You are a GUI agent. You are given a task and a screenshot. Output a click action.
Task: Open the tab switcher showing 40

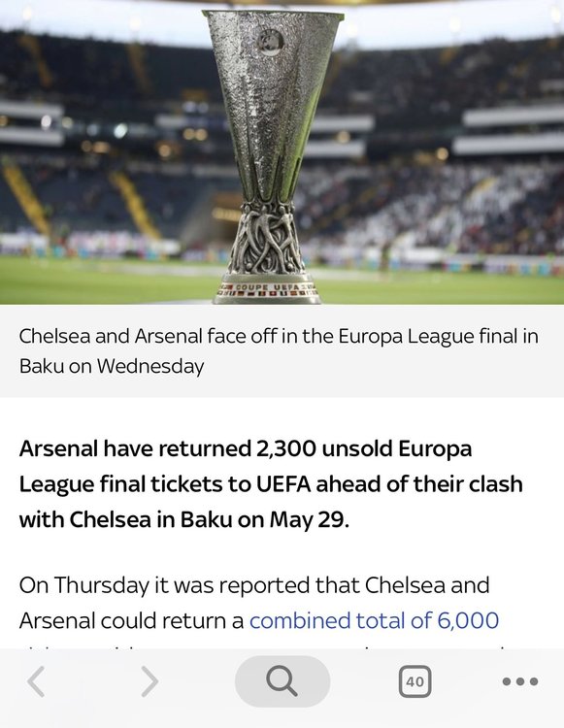pos(415,681)
